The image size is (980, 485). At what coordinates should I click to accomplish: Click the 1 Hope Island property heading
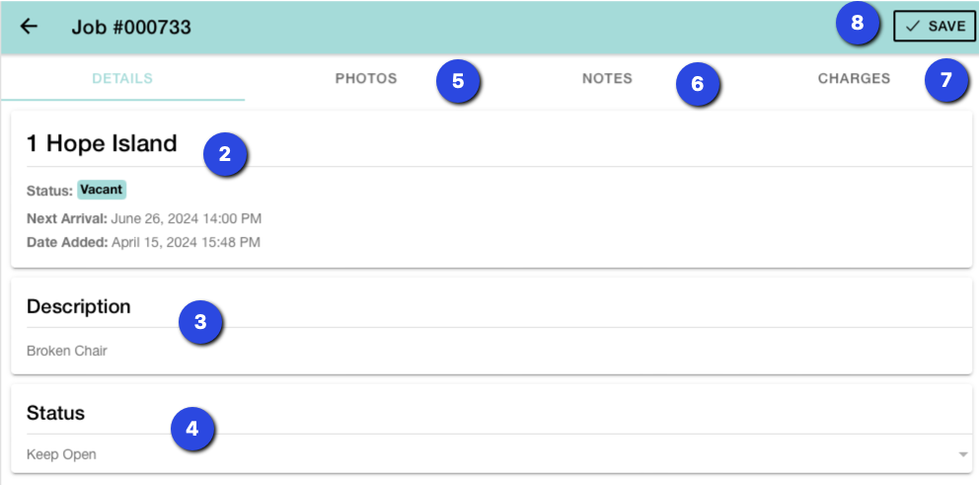pos(102,143)
